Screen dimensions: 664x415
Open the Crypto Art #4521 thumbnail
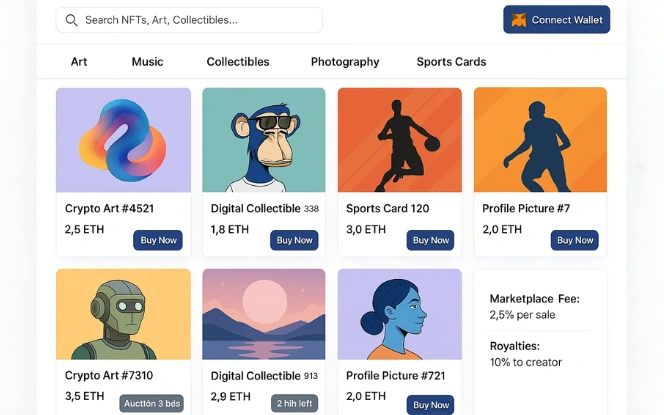123,140
